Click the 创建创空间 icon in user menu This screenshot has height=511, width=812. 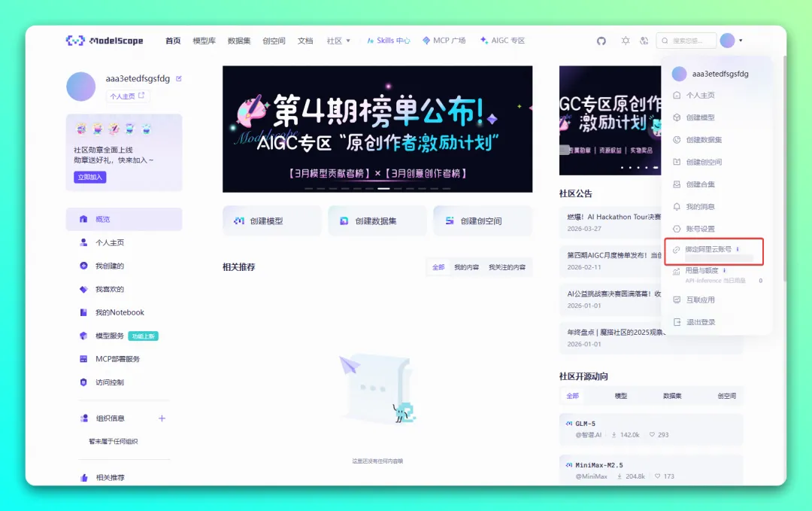pos(677,163)
